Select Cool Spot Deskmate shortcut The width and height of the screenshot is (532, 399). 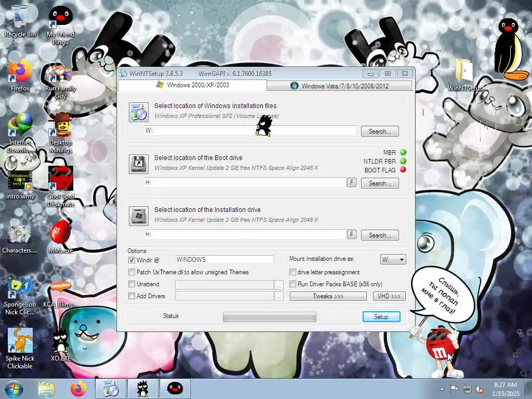(60, 187)
